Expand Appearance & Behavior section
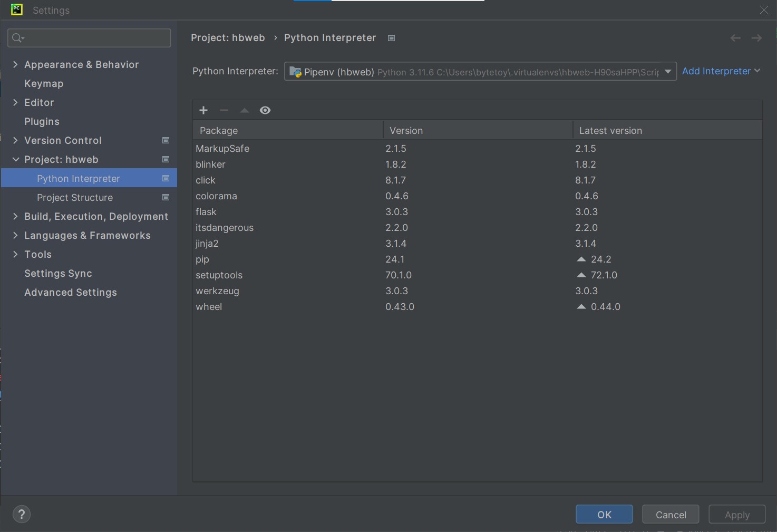The height and width of the screenshot is (532, 777). 15,64
